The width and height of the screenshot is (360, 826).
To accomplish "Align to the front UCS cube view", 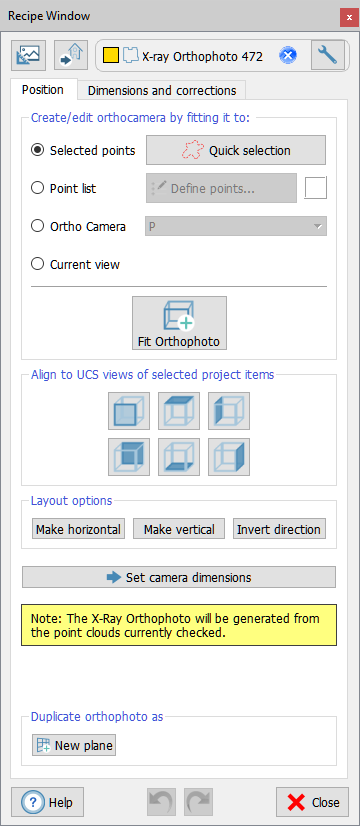I will [129, 411].
